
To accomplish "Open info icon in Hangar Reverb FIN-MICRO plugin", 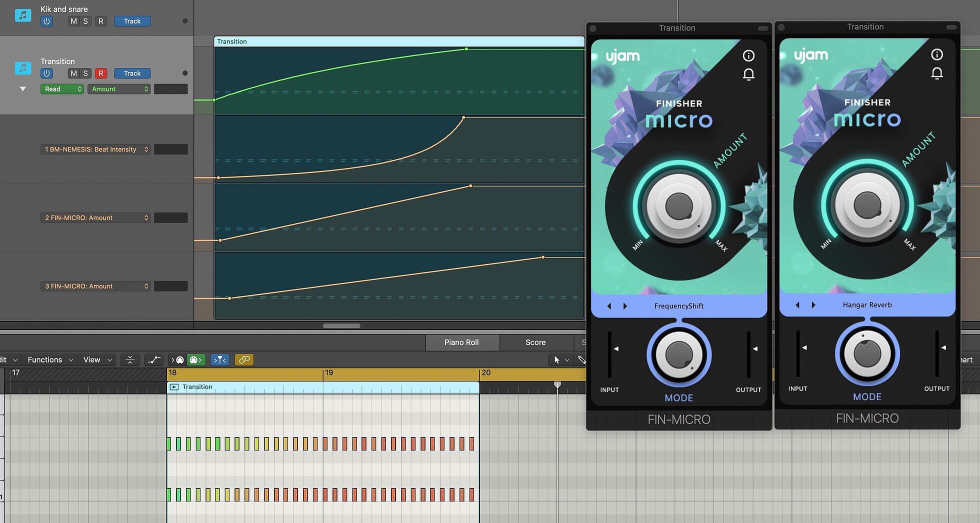I will pos(937,54).
